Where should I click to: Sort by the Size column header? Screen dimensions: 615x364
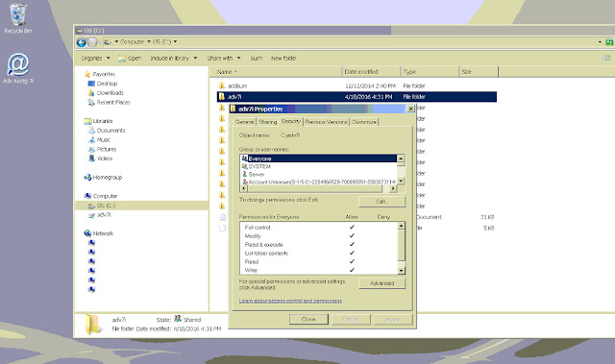pyautogui.click(x=479, y=72)
